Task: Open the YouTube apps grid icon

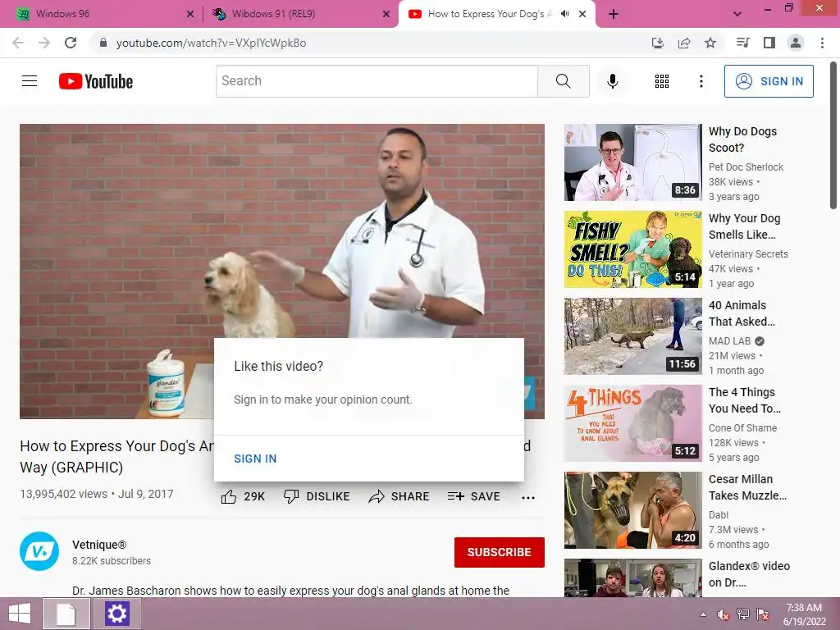Action: tap(662, 81)
